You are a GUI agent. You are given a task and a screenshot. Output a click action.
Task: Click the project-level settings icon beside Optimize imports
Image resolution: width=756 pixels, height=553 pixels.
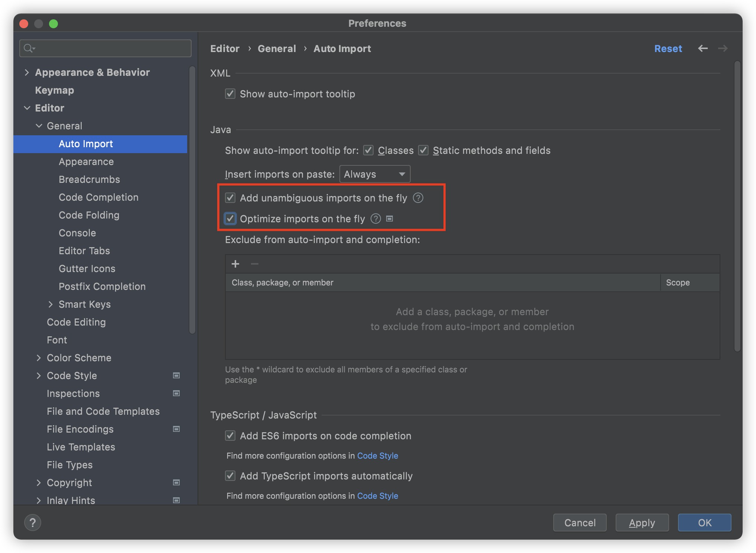click(390, 219)
